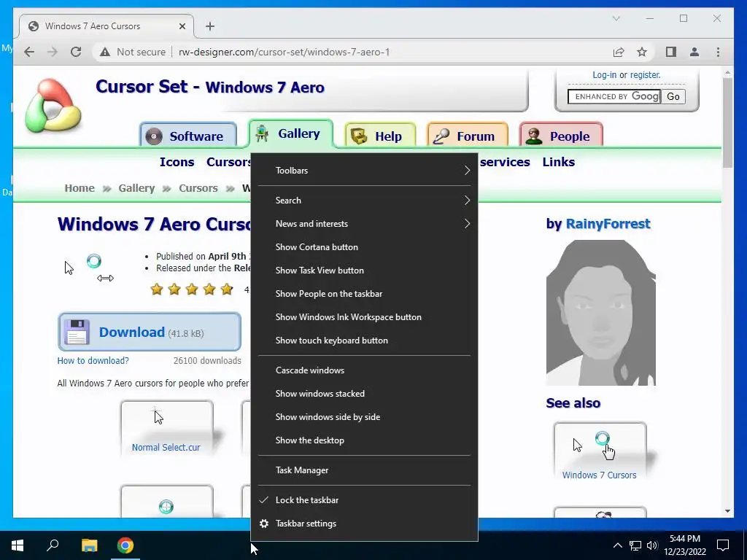747x560 pixels.
Task: Open the Forum tab
Action: point(468,136)
